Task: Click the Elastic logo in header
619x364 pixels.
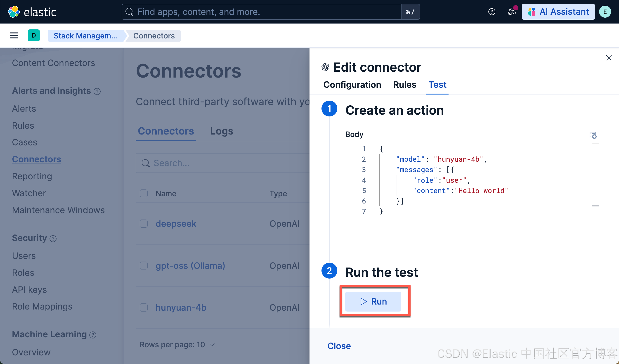Action: click(x=14, y=12)
